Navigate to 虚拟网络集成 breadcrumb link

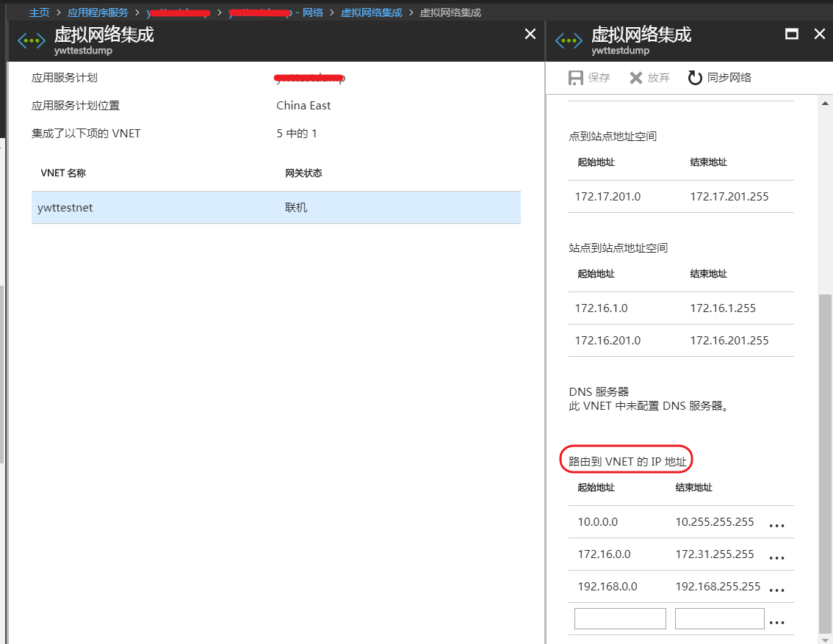click(x=371, y=12)
